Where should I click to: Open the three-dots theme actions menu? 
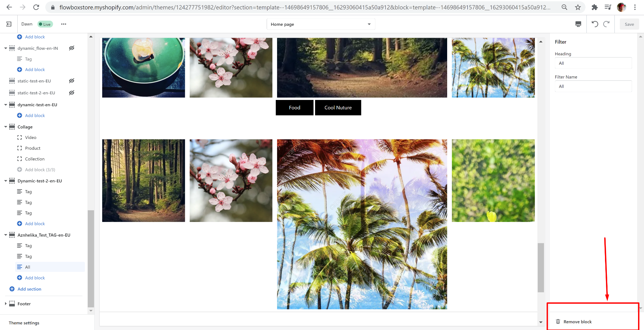(64, 24)
